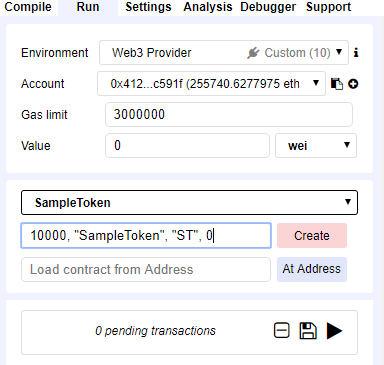Open the SampleToken contract dropdown

pyautogui.click(x=189, y=202)
